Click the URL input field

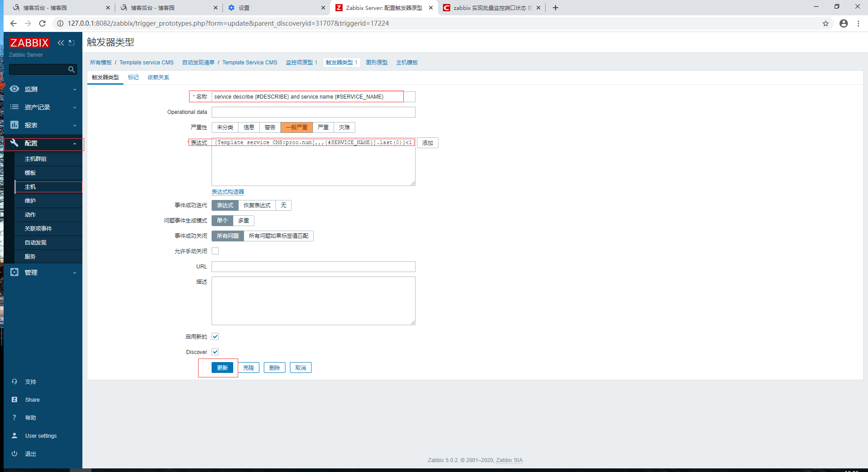pos(313,267)
